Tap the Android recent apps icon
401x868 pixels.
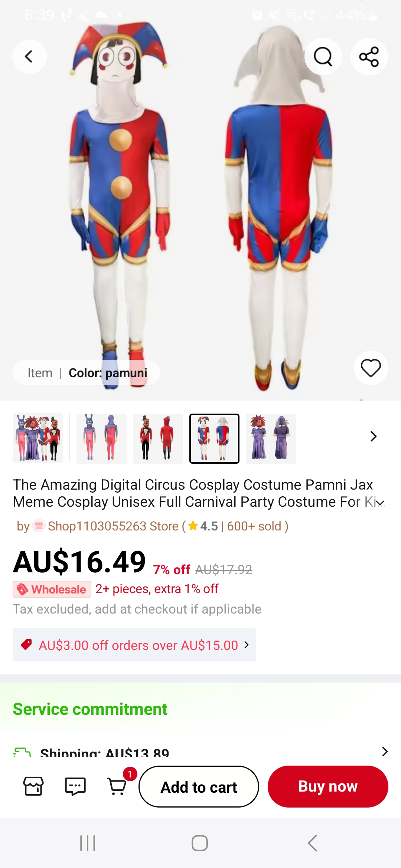click(88, 843)
